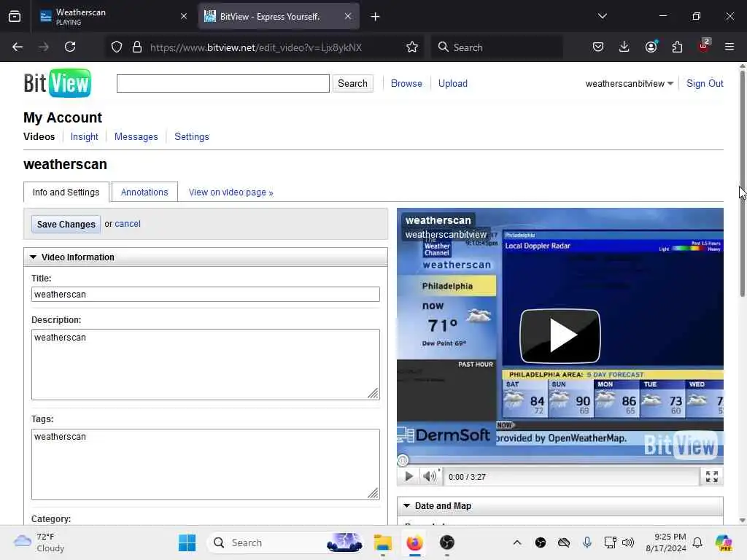747x560 pixels.
Task: Show hidden system tray icons
Action: click(x=517, y=542)
